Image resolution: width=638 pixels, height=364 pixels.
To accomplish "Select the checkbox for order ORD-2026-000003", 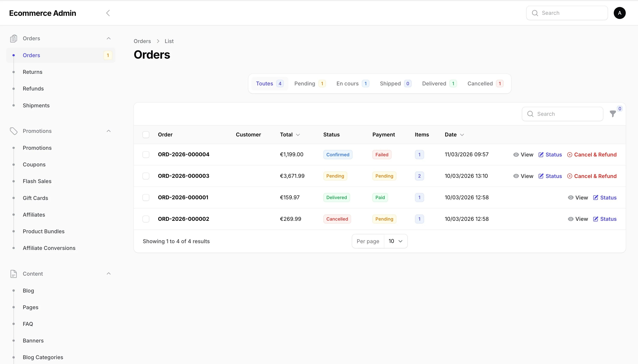I will [x=146, y=176].
